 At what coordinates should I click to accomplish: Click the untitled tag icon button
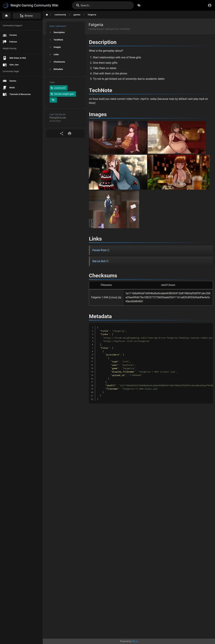tap(53, 100)
